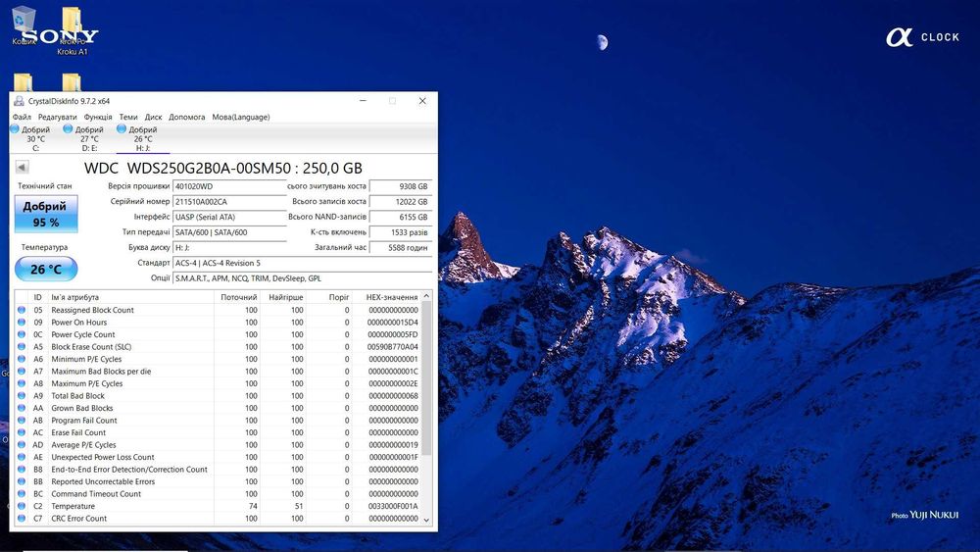Image resolution: width=980 pixels, height=552 pixels.
Task: Click status icon of Erase Fail Count row
Action: click(22, 432)
